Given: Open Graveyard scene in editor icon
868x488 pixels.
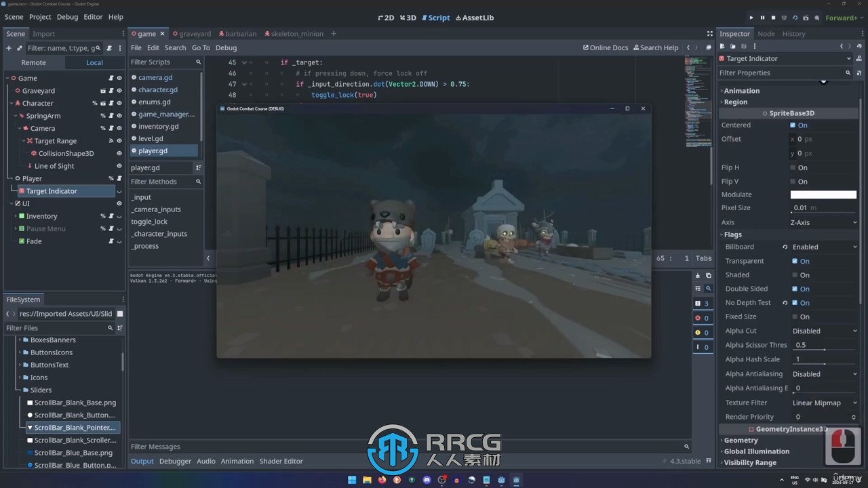Looking at the screenshot, I should [x=103, y=91].
